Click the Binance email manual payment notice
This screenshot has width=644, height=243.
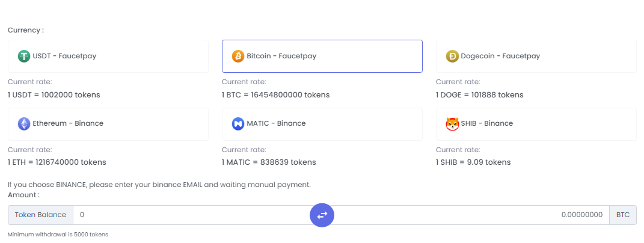159,185
